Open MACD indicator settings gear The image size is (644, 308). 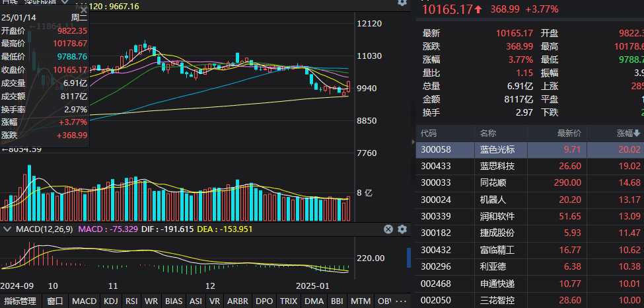point(402,229)
